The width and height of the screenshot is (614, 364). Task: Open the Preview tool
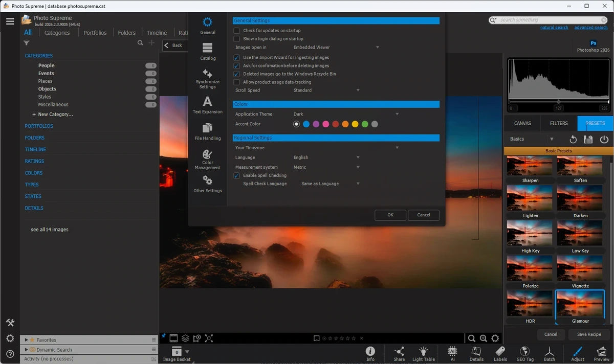pyautogui.click(x=602, y=354)
